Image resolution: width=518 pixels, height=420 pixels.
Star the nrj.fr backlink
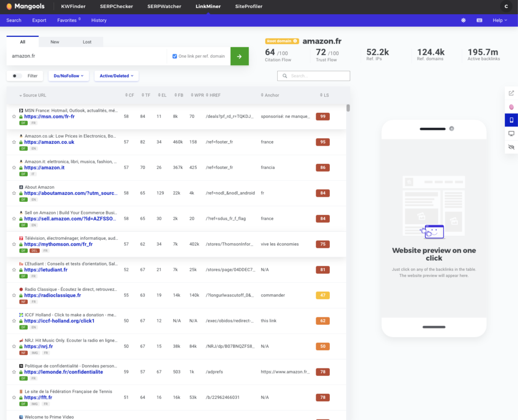click(14, 347)
